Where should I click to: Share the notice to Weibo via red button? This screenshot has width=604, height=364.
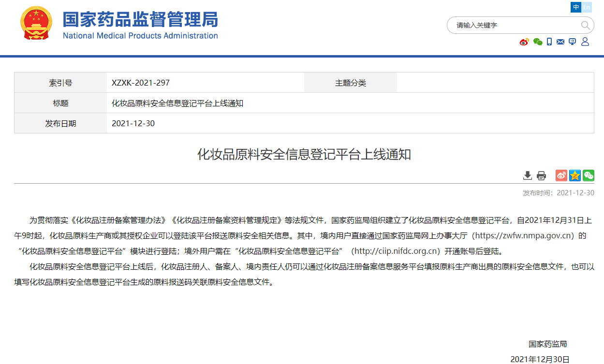pos(561,175)
